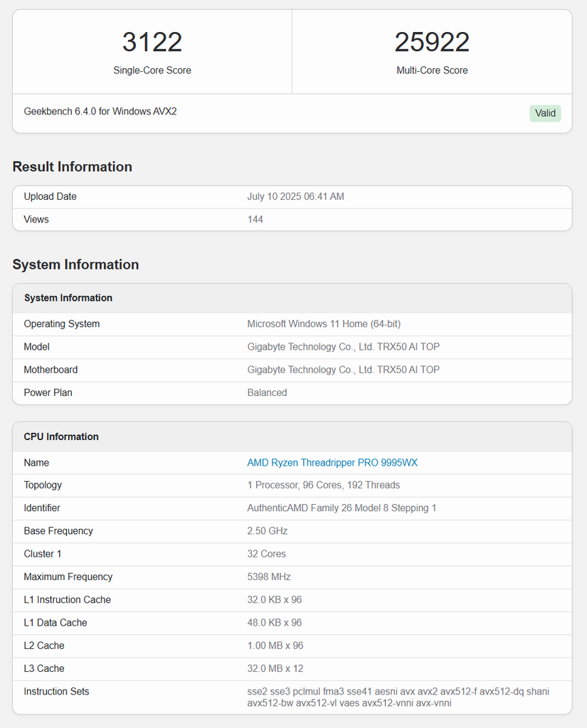This screenshot has height=728, width=587.
Task: Click the green Valid badge
Action: coord(545,113)
